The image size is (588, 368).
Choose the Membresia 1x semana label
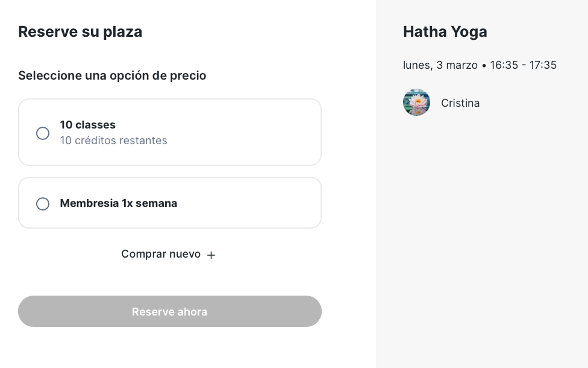click(119, 203)
